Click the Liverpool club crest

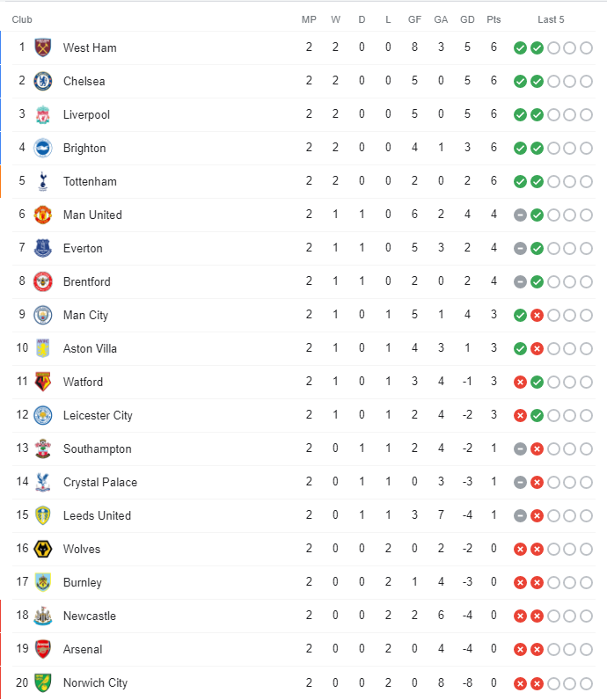click(43, 114)
